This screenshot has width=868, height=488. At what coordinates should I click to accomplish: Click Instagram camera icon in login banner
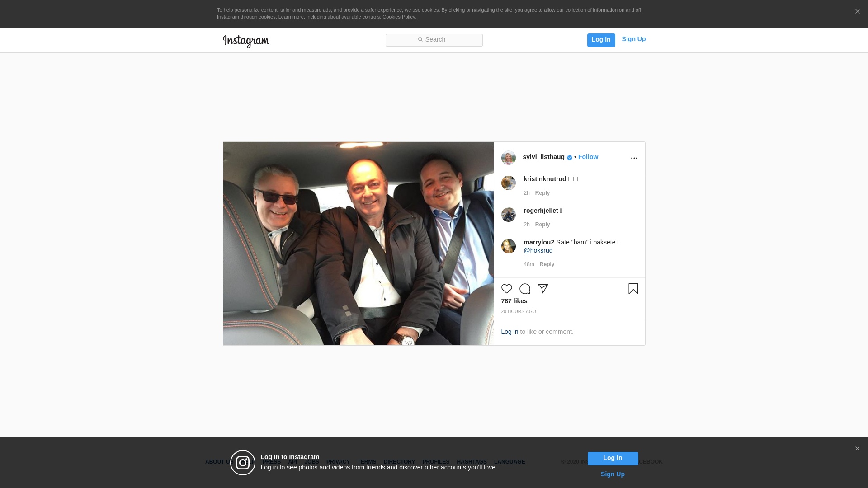pyautogui.click(x=243, y=463)
